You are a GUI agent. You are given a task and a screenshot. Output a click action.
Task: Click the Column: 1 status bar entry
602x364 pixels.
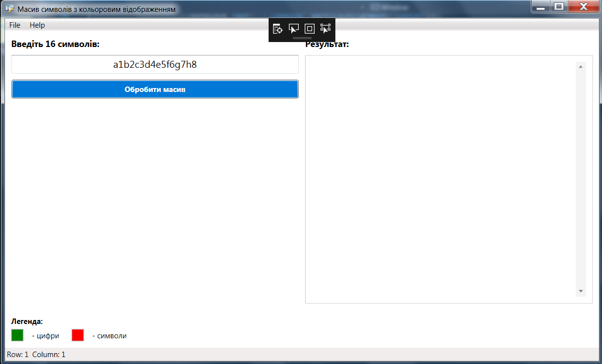[x=49, y=355]
